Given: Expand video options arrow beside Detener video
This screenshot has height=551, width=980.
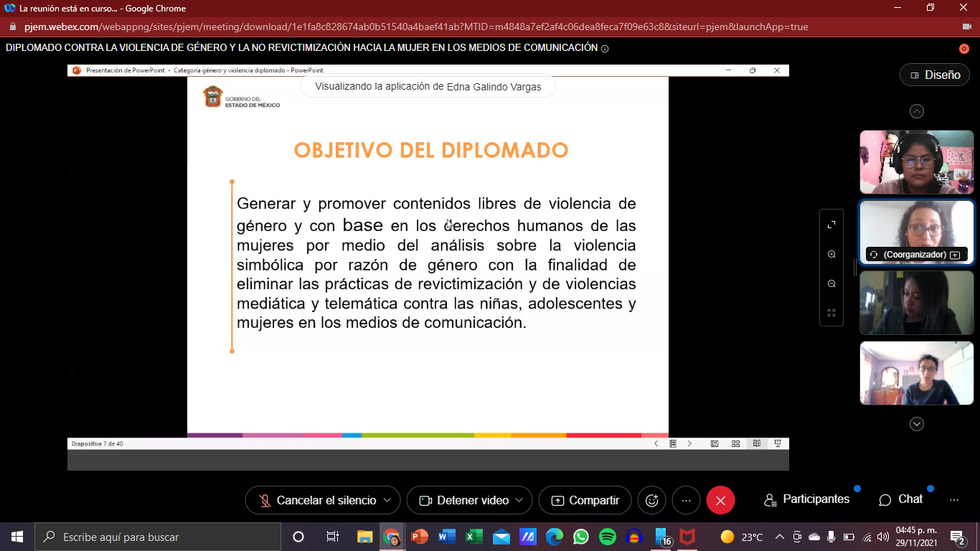Looking at the screenshot, I should tap(520, 500).
